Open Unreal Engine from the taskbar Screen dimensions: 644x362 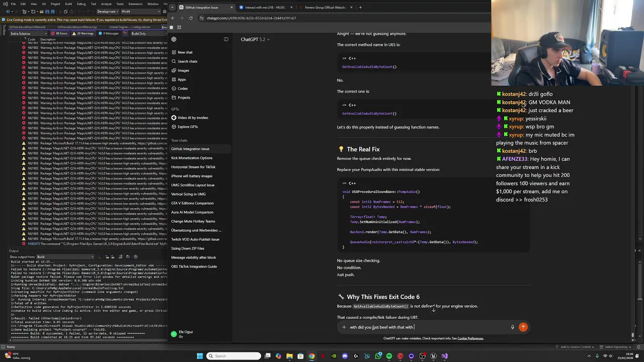[433, 356]
